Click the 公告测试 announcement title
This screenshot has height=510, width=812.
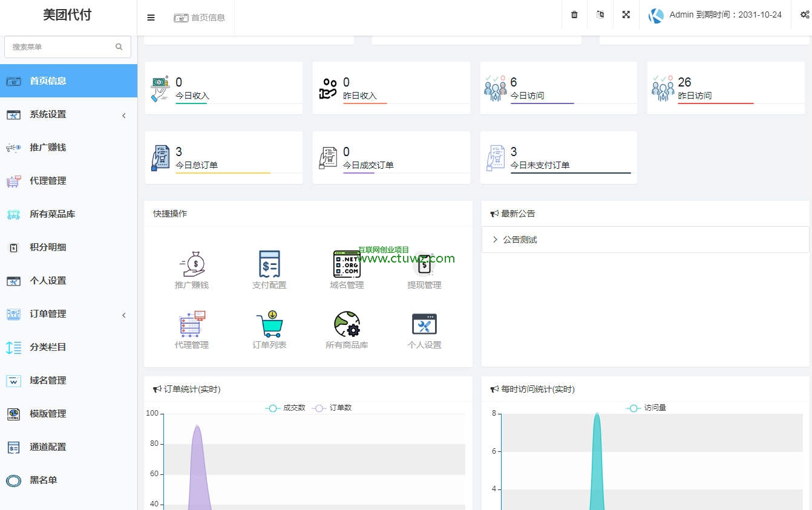tap(520, 240)
